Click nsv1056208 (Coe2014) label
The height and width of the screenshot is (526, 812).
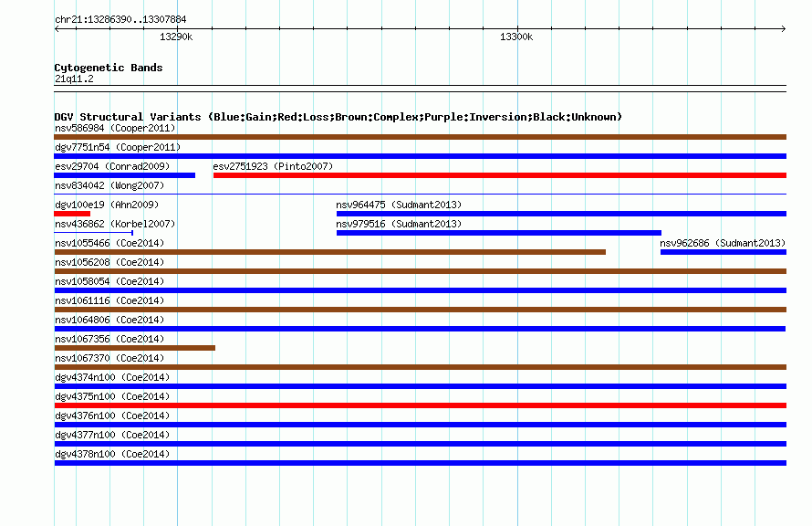pyautogui.click(x=109, y=262)
